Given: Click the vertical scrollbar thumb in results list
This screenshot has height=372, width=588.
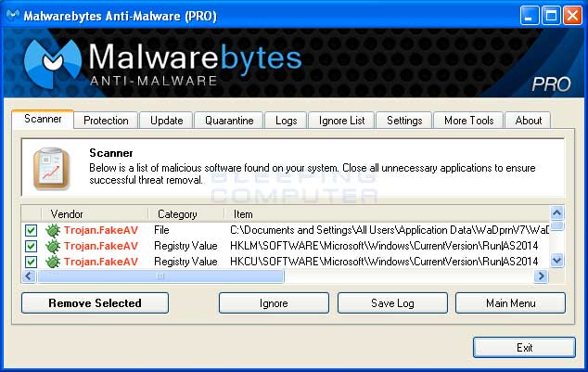Looking at the screenshot, I should tap(556, 225).
